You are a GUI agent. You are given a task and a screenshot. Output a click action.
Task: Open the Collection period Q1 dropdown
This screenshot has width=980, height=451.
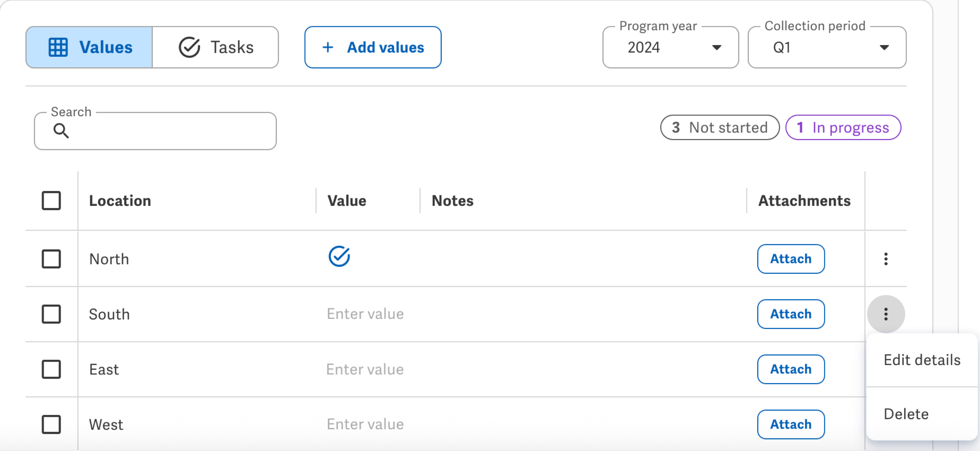[x=826, y=47]
